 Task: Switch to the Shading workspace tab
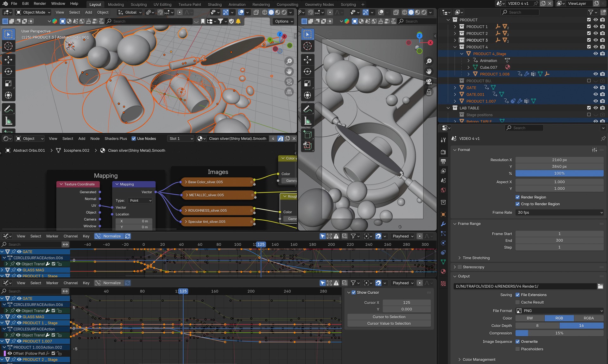click(214, 4)
